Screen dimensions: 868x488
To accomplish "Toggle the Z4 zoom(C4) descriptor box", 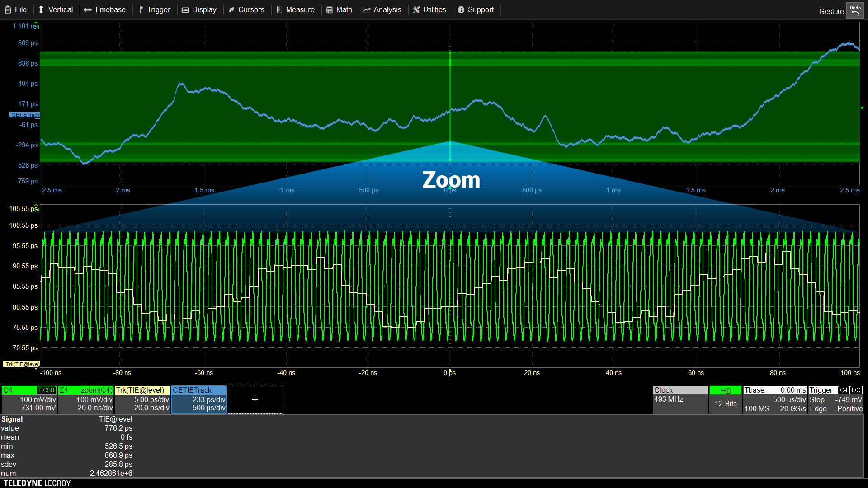I will point(86,399).
